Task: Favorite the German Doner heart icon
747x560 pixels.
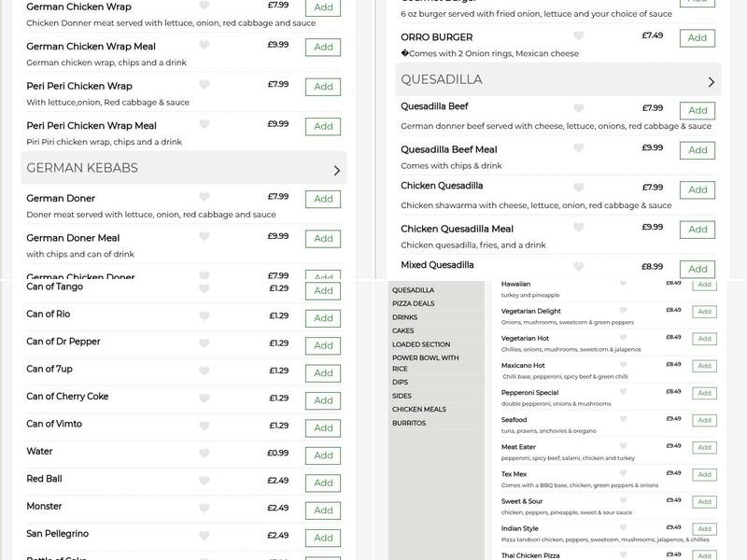Action: pos(204,197)
